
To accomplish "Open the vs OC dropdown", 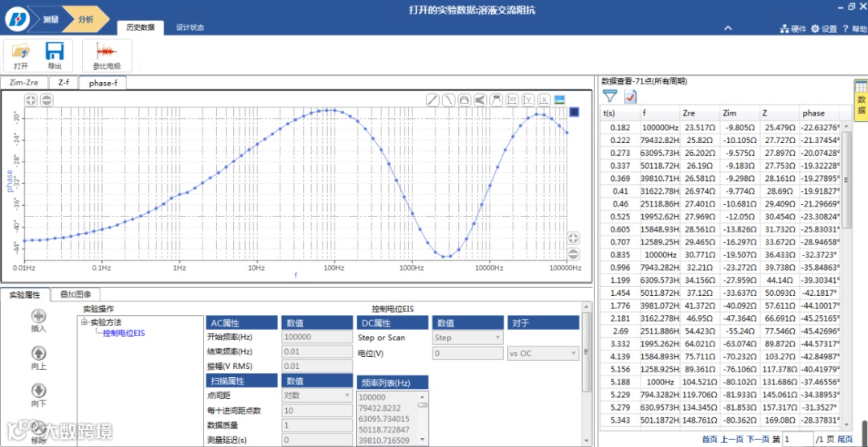I will 543,354.
